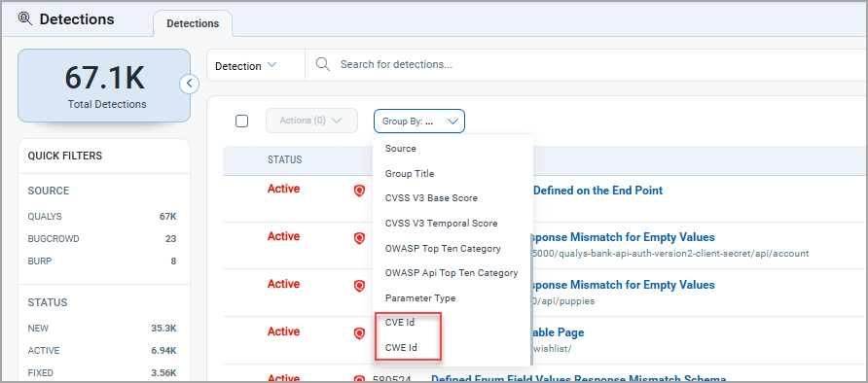Image resolution: width=868 pixels, height=383 pixels.
Task: Open 'Defined Enum Field Values Response Mismatch' link
Action: tap(578, 379)
